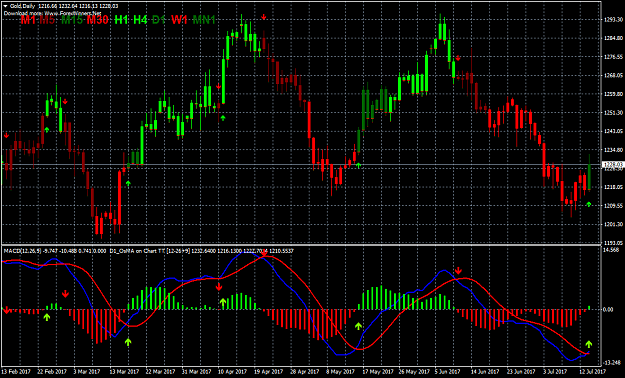Click the 17 May 2017 date label
Viewport: 625px width, 378px height.
pyautogui.click(x=377, y=371)
